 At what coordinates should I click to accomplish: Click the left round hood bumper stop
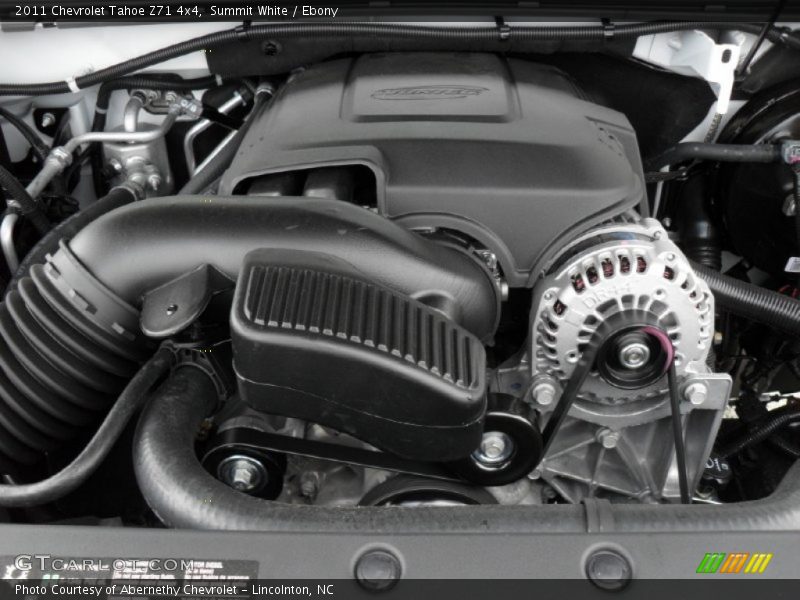(x=377, y=567)
